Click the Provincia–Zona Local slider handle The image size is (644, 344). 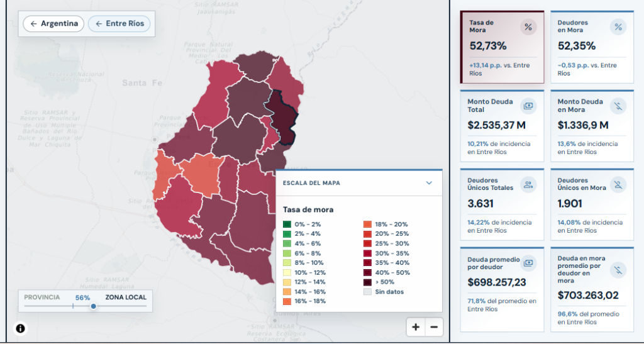(x=94, y=306)
